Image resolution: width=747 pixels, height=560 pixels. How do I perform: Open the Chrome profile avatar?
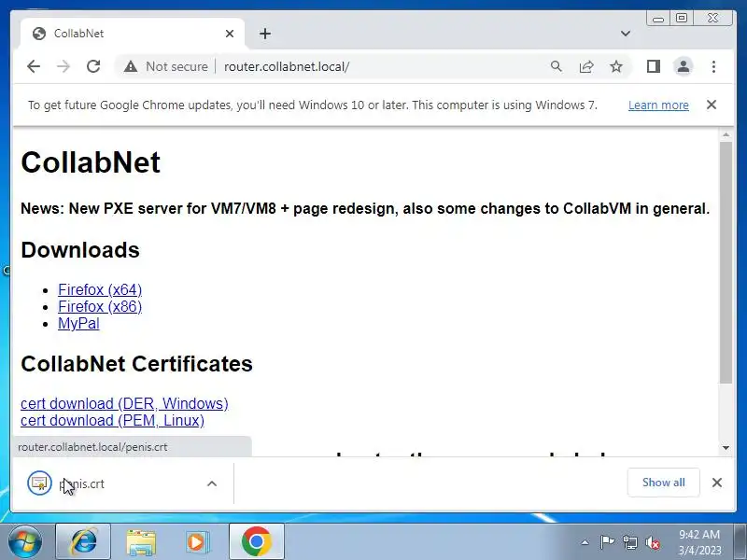[684, 66]
